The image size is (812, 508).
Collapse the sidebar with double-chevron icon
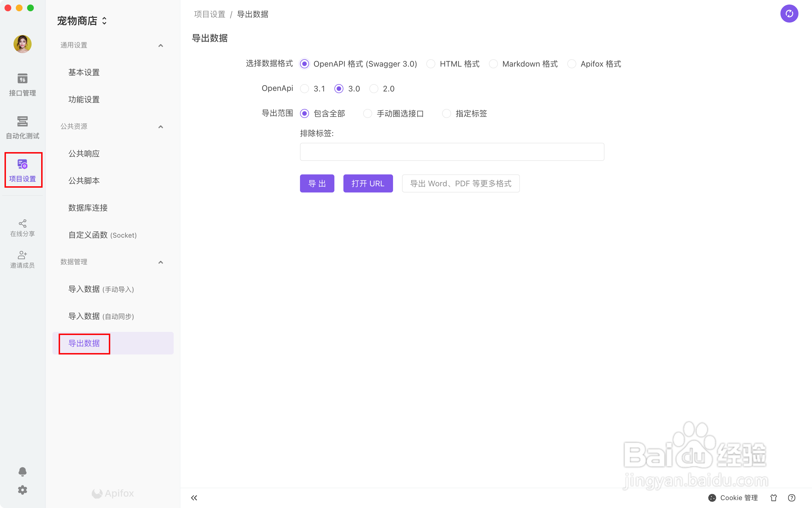click(194, 498)
